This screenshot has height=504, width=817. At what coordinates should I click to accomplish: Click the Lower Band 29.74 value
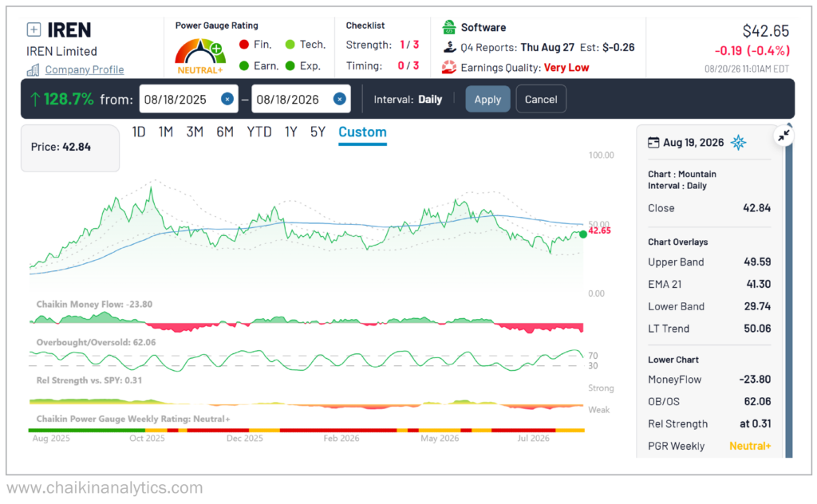click(x=757, y=307)
